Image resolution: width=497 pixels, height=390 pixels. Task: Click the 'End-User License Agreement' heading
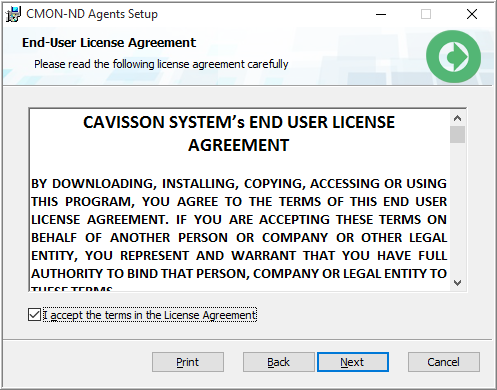click(x=109, y=43)
